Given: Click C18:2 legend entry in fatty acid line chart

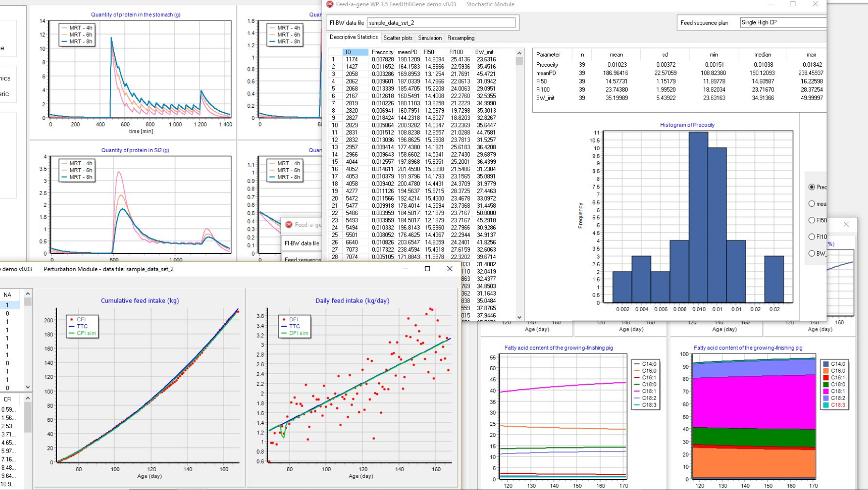Looking at the screenshot, I should coord(645,398).
